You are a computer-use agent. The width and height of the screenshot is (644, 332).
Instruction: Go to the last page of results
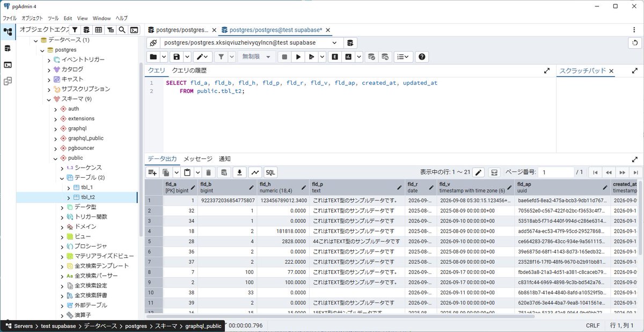635,172
